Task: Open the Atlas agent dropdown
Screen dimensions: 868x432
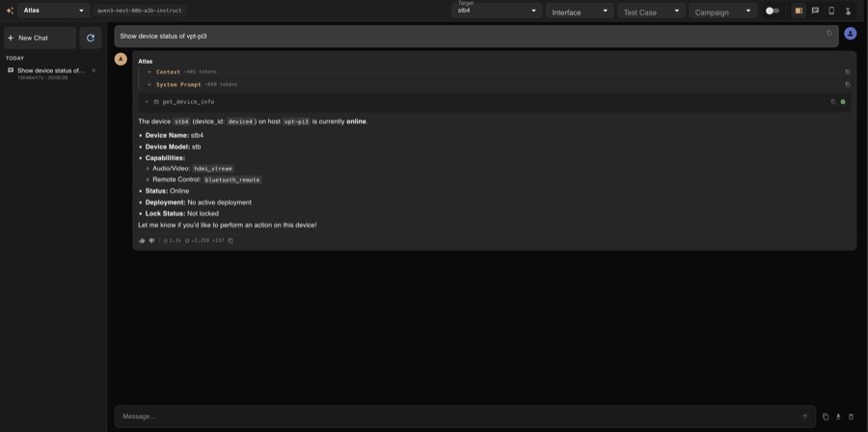Action: click(x=53, y=11)
